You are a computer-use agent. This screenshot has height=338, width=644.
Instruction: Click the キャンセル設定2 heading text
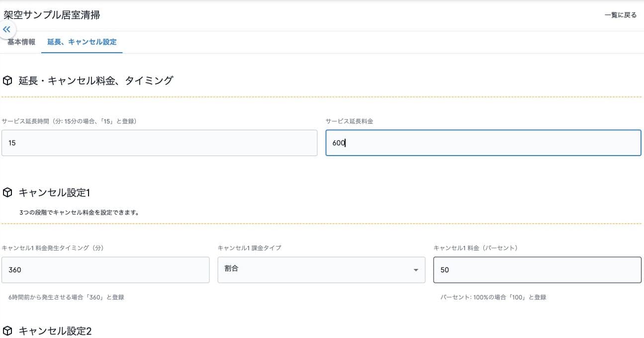tap(55, 331)
